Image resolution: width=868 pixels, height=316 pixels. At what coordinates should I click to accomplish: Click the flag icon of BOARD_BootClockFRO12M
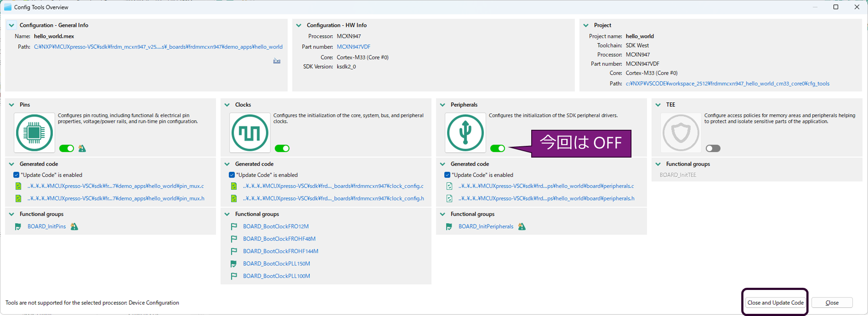coord(233,227)
